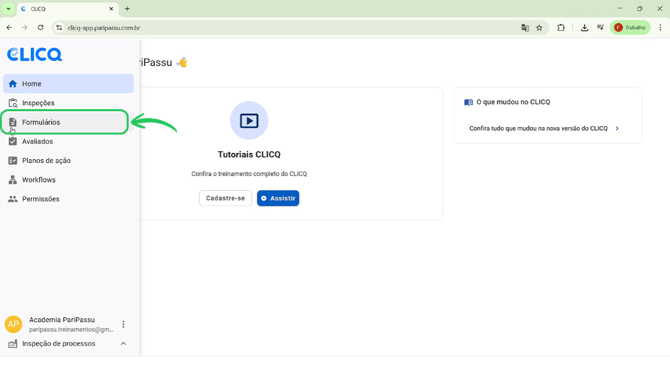Image resolution: width=670 pixels, height=376 pixels.
Task: Close the CLICQ tab
Action: [x=111, y=9]
